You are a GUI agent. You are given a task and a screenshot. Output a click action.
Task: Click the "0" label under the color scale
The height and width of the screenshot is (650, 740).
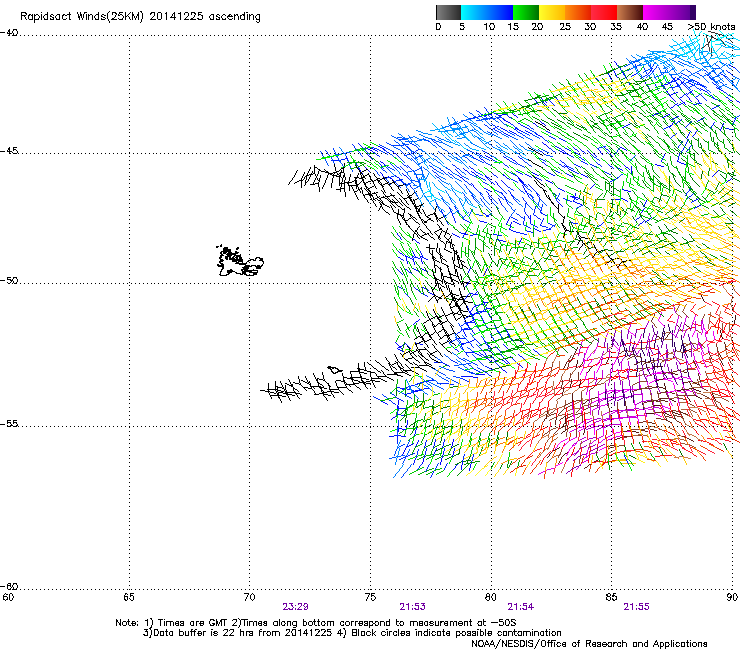click(x=438, y=27)
